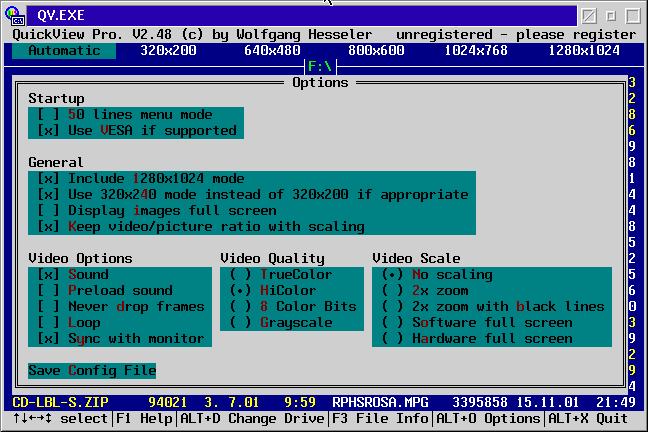The height and width of the screenshot is (432, 648).
Task: Click the 3395858 file size value
Action: point(480,402)
